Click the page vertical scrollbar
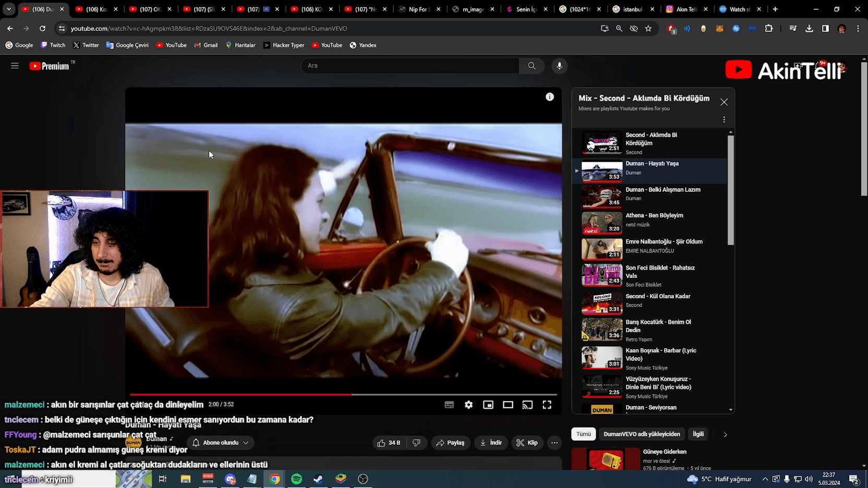The image size is (868, 488). click(864, 129)
